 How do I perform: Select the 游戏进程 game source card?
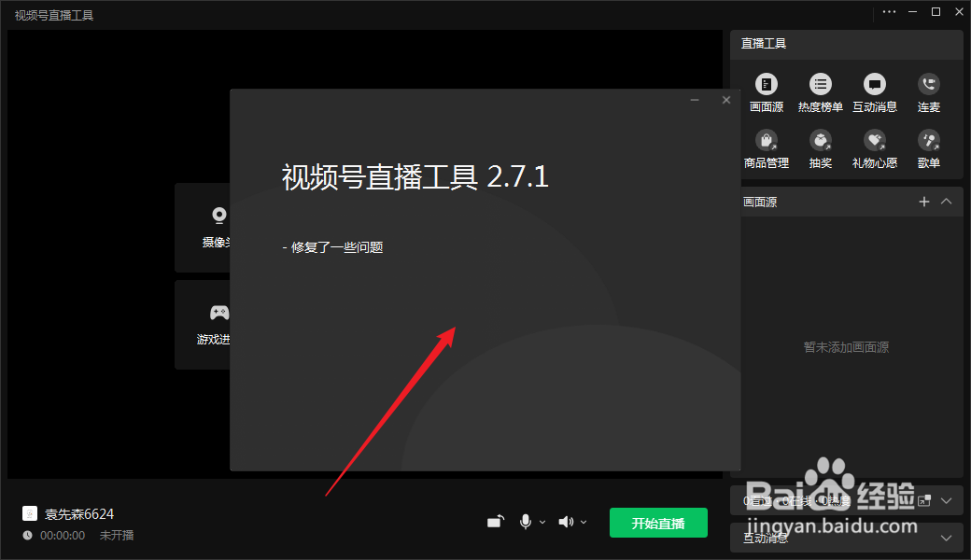203,325
